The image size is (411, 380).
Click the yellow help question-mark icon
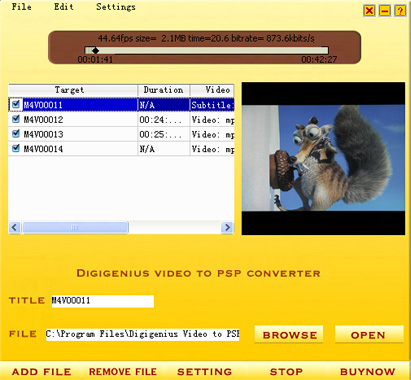tap(400, 11)
